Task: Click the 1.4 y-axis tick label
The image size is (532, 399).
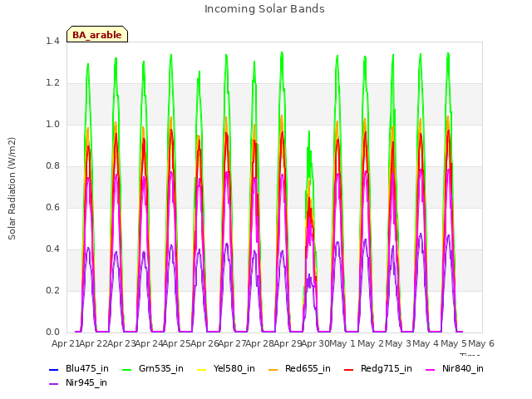Action: point(52,41)
